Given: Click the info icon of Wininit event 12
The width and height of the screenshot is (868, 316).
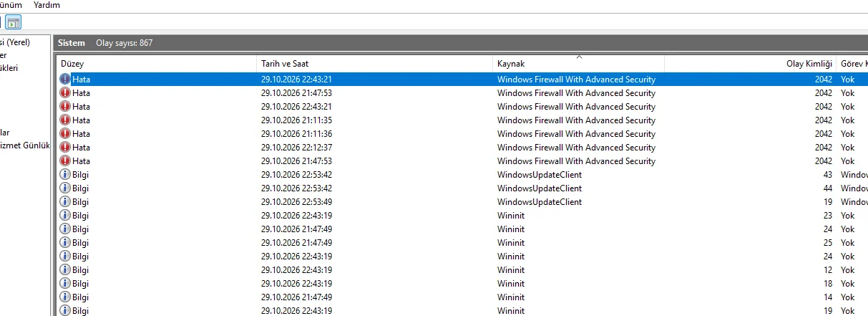Looking at the screenshot, I should click(65, 270).
